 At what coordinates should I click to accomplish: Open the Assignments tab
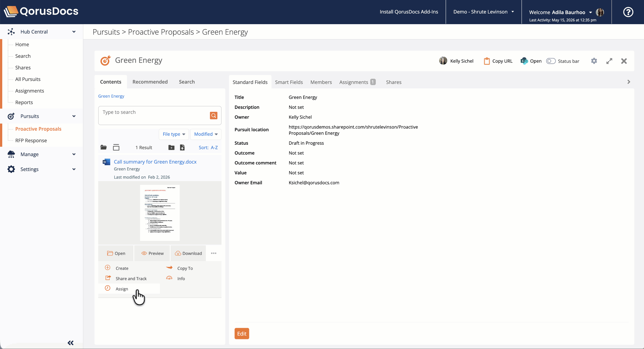[357, 82]
